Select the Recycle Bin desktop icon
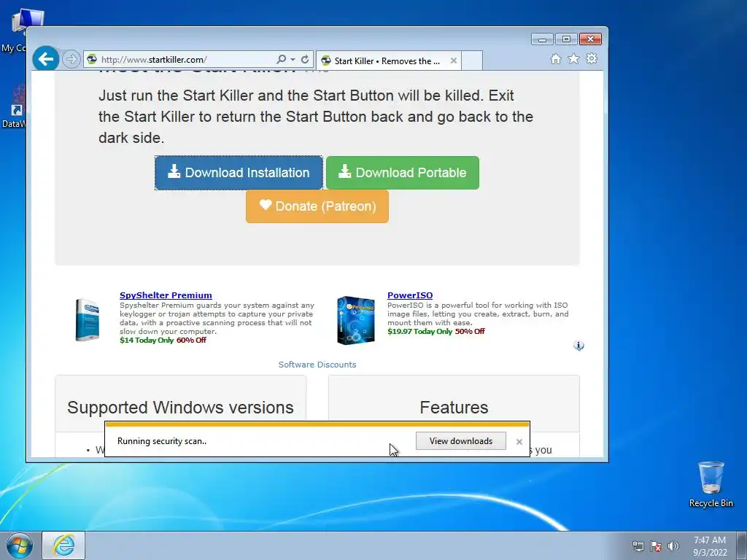The width and height of the screenshot is (747, 560). (711, 484)
